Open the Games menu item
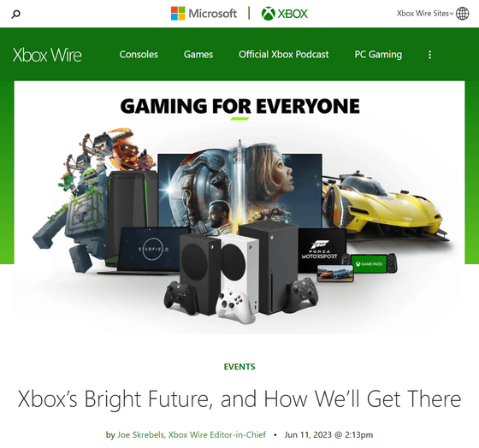Screen dimensions: 479x448 198,55
